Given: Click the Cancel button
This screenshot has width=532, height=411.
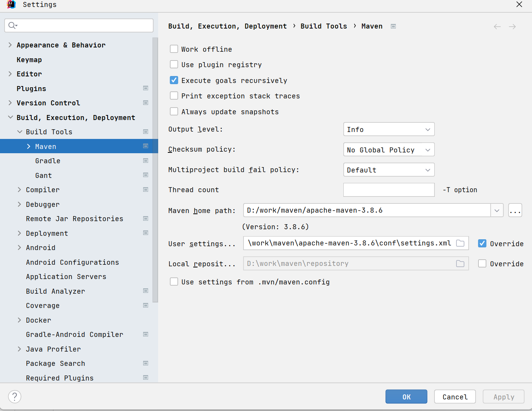Looking at the screenshot, I should (455, 397).
